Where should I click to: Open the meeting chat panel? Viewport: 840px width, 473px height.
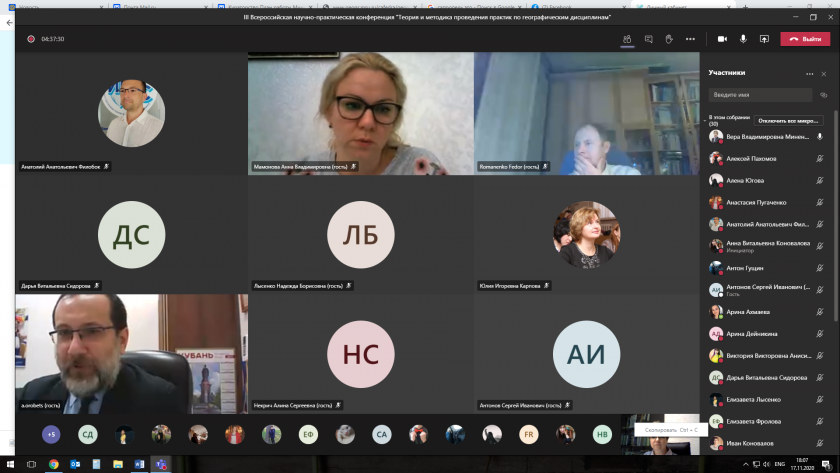pos(648,39)
